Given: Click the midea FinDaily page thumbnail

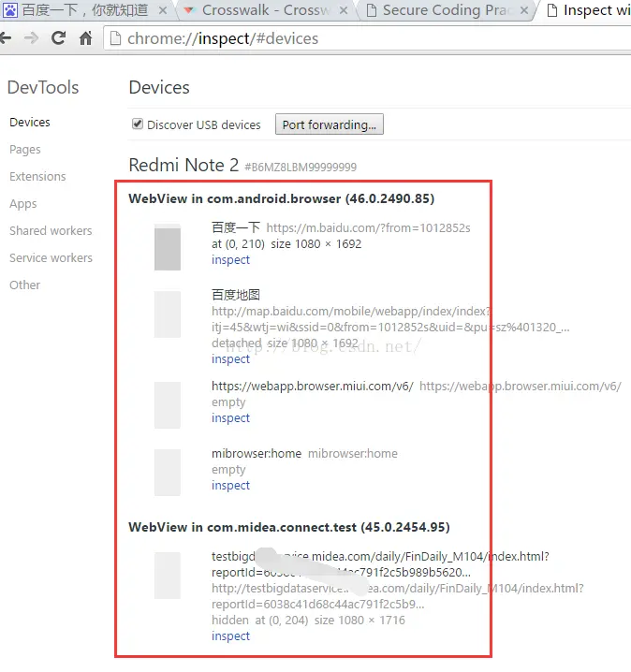Looking at the screenshot, I should pos(168,576).
